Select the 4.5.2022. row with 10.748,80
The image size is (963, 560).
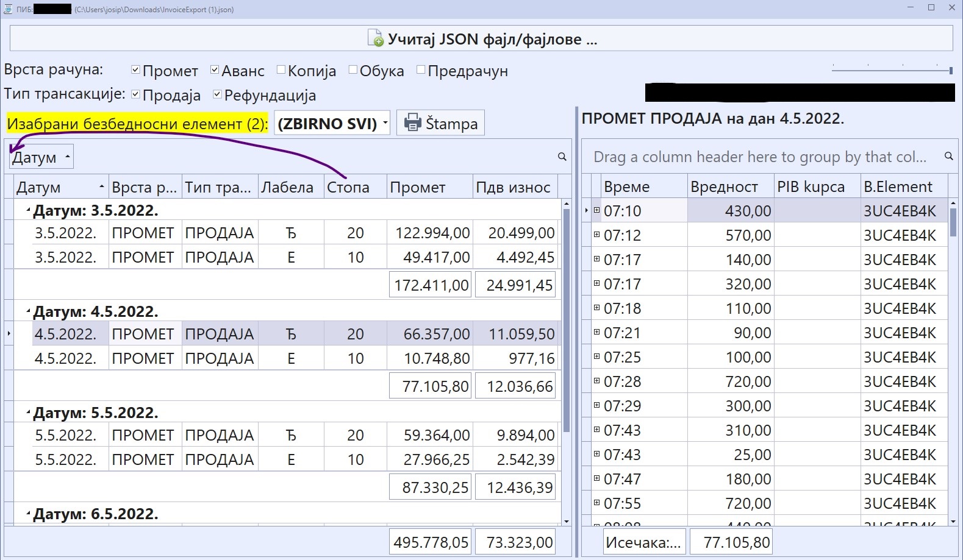(287, 358)
